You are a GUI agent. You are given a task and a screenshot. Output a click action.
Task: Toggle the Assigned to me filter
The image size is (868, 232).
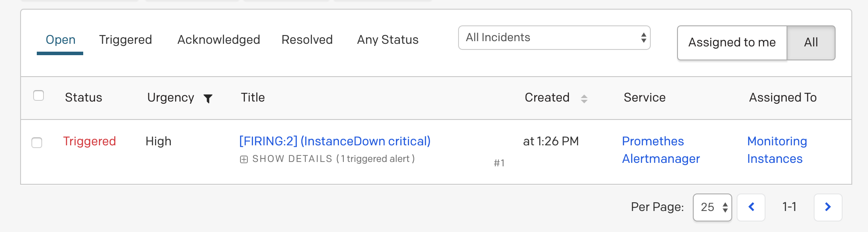(732, 42)
